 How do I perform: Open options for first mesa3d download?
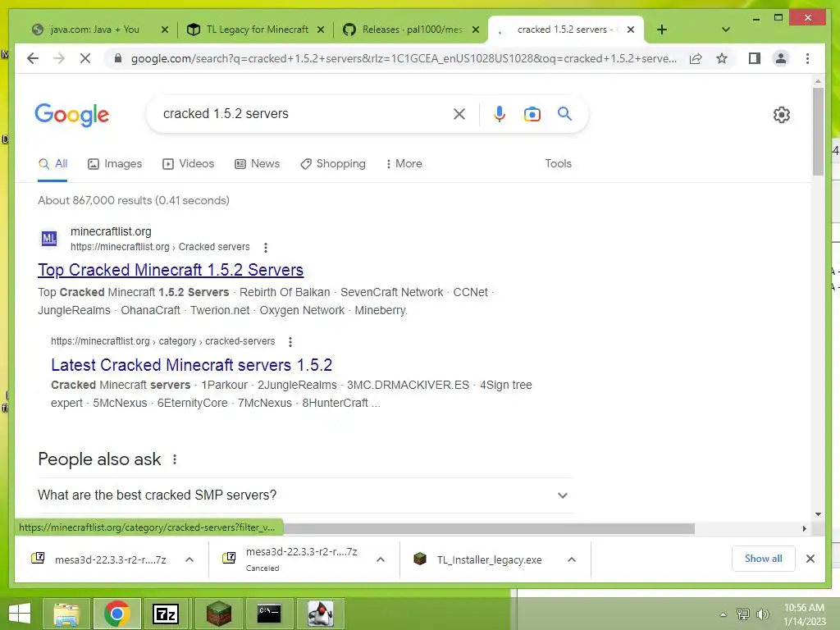[x=189, y=559]
